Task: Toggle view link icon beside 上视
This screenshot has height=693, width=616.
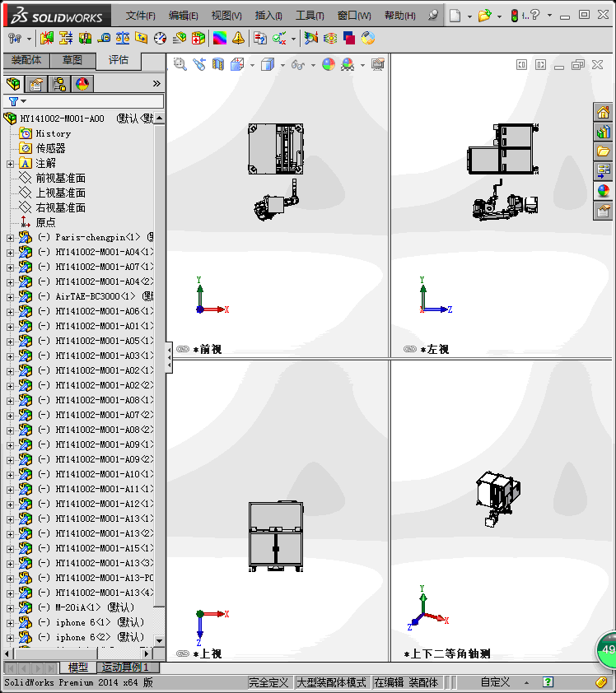Action: [183, 653]
